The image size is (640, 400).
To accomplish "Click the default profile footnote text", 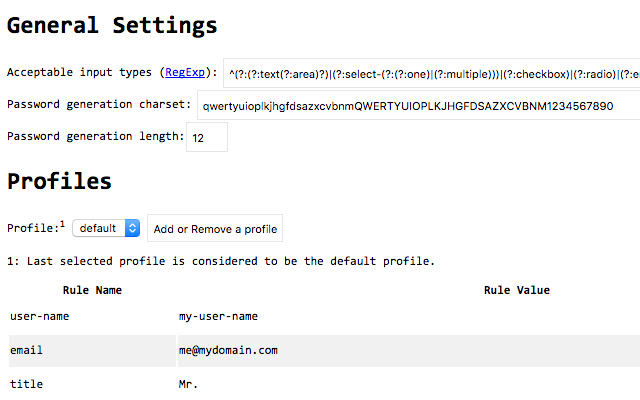I will [x=221, y=261].
